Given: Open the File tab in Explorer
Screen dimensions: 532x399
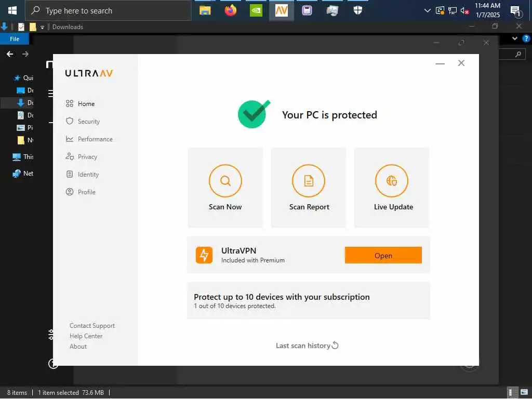Looking at the screenshot, I should tap(15, 38).
